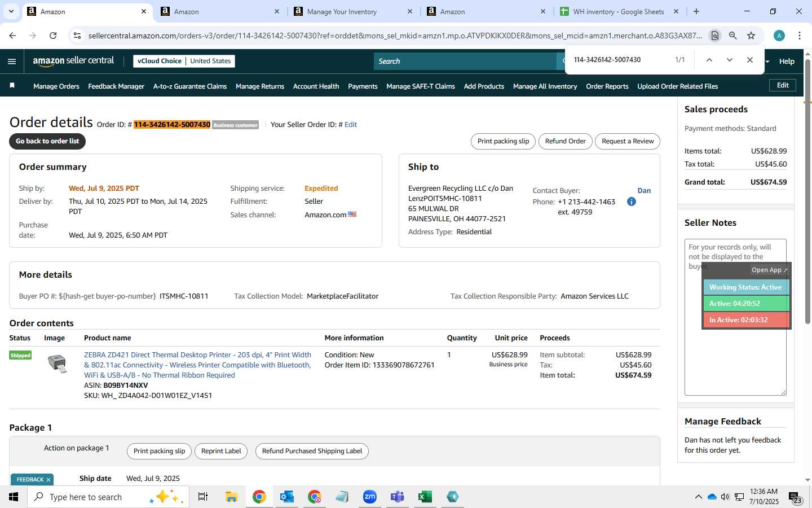The height and width of the screenshot is (508, 812).
Task: Click Refund Order button
Action: point(565,141)
